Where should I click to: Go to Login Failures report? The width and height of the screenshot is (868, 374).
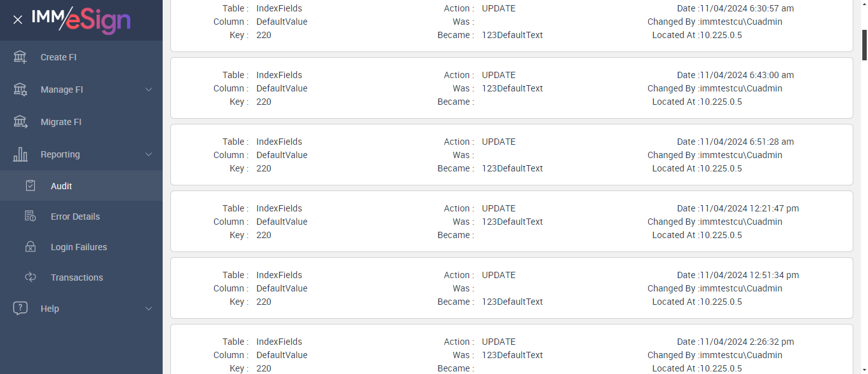pos(79,247)
